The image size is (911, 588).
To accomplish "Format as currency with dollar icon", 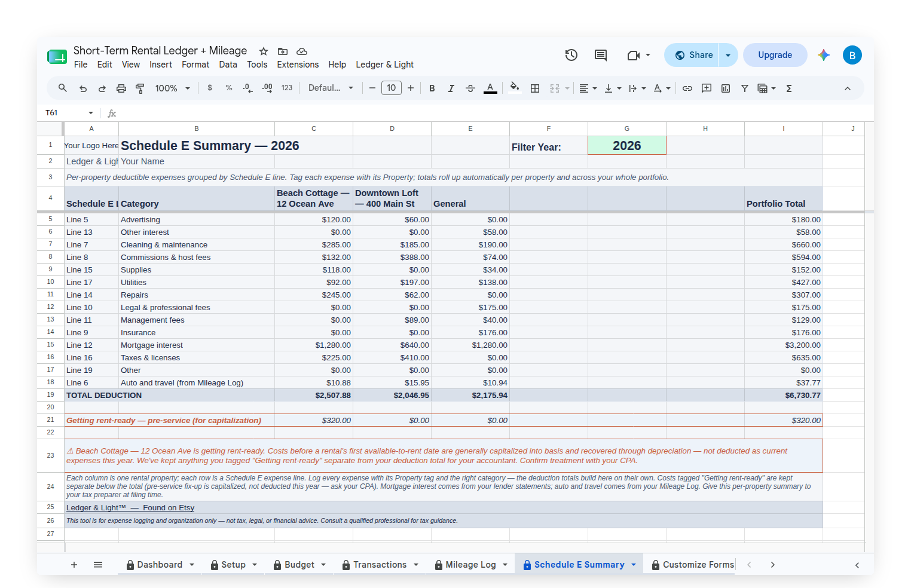I will 210,88.
